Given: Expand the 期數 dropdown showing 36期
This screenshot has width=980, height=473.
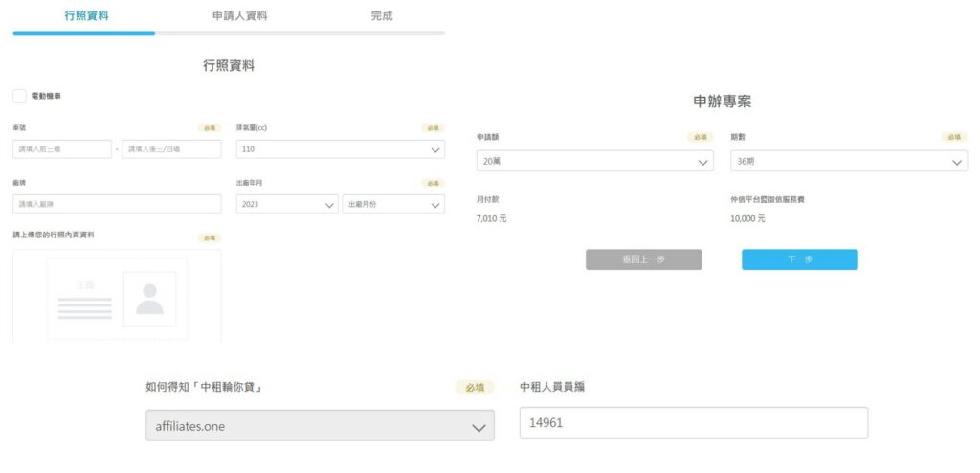Looking at the screenshot, I should pos(848,162).
